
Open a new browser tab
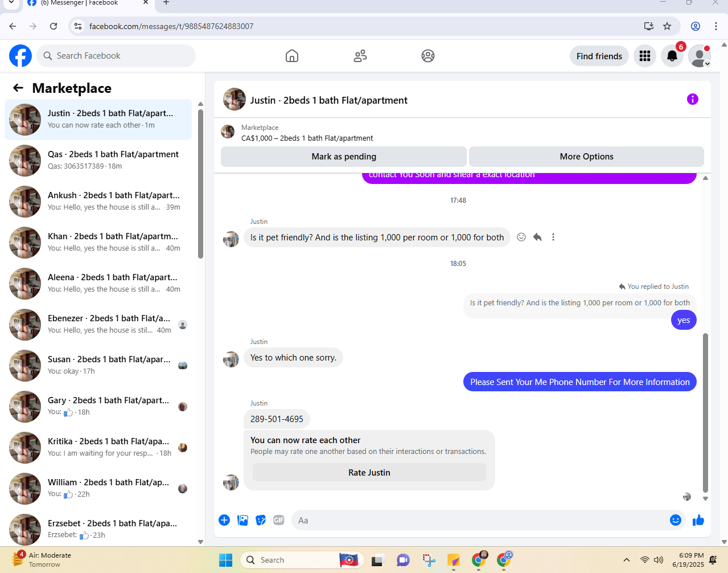[x=166, y=3]
